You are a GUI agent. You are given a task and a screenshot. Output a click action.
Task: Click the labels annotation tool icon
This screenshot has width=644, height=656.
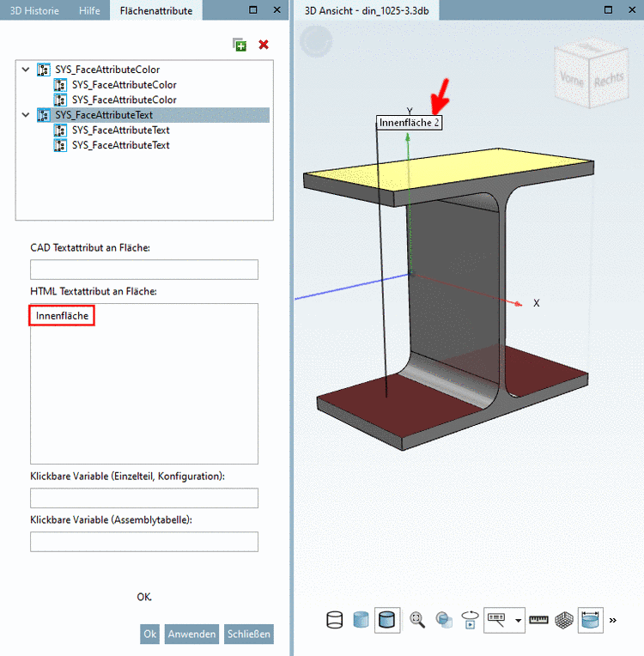point(496,620)
